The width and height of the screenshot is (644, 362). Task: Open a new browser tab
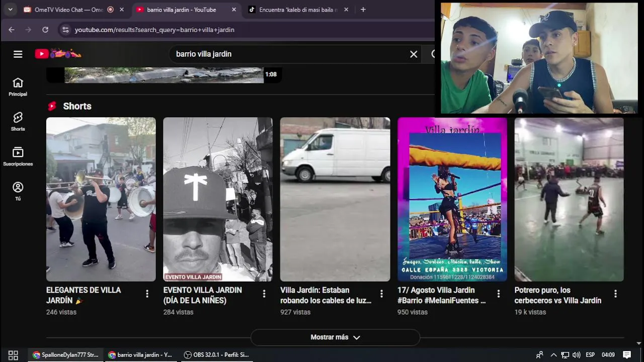[363, 10]
